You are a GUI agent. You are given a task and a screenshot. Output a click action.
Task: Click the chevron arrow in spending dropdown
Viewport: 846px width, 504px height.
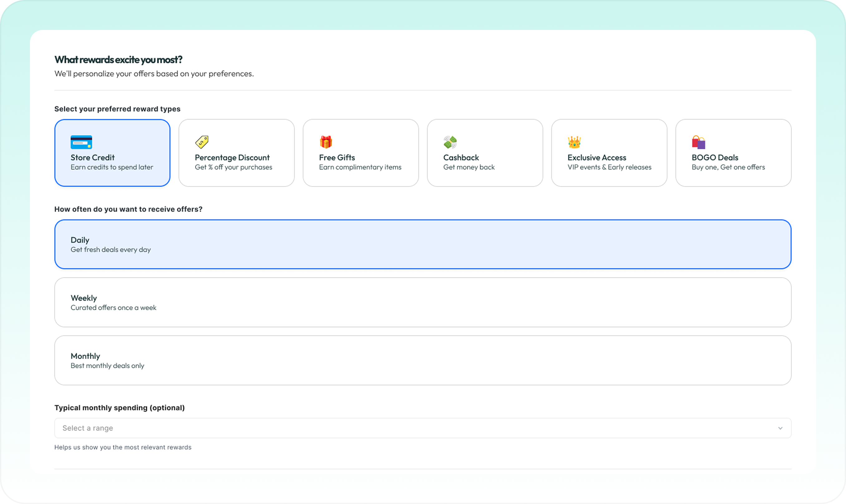780,428
